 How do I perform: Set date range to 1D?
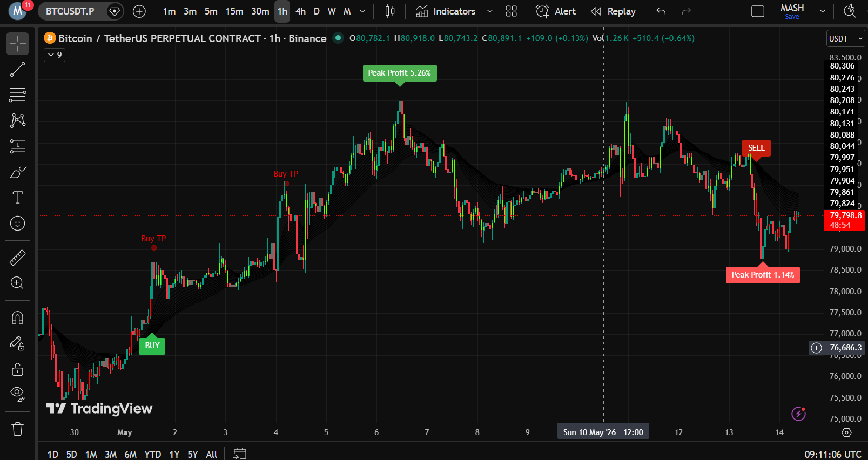tap(53, 454)
